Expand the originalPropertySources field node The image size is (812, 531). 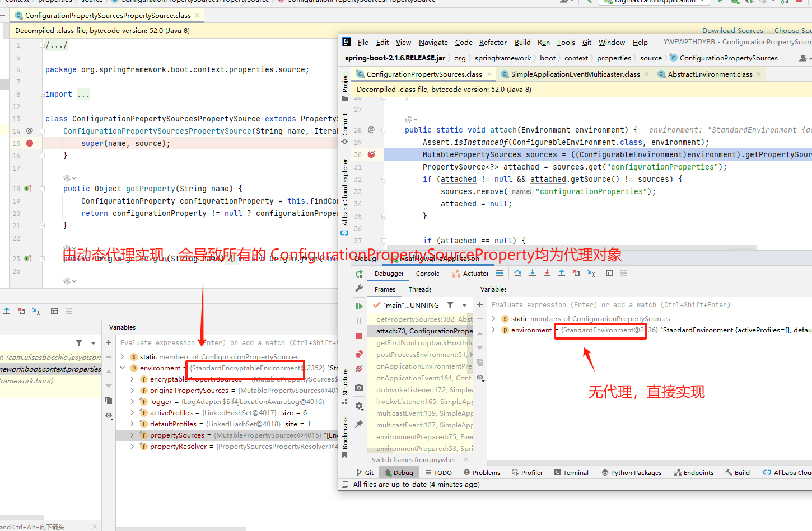pyautogui.click(x=132, y=391)
